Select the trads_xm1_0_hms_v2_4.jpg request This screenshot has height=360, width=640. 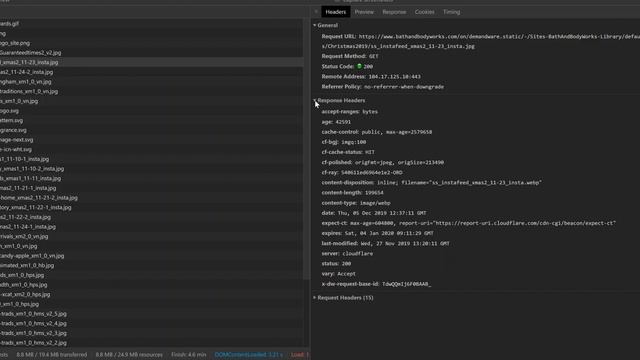pos(151,323)
